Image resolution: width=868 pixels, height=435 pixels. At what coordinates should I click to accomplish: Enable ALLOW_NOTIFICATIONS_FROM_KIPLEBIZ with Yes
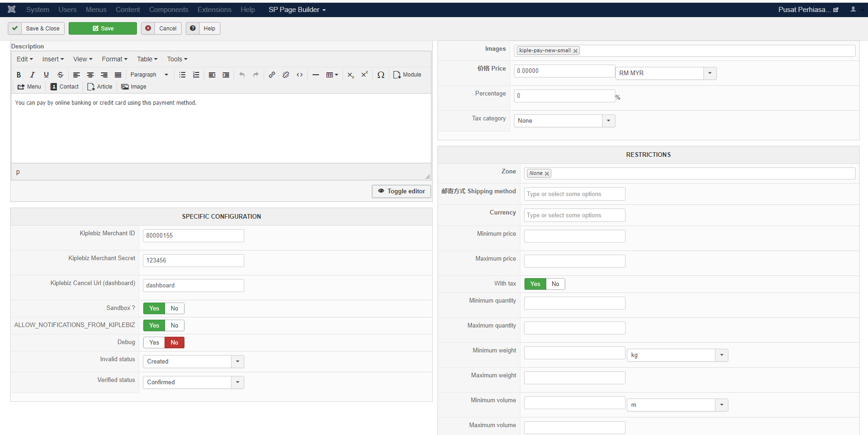pyautogui.click(x=154, y=325)
